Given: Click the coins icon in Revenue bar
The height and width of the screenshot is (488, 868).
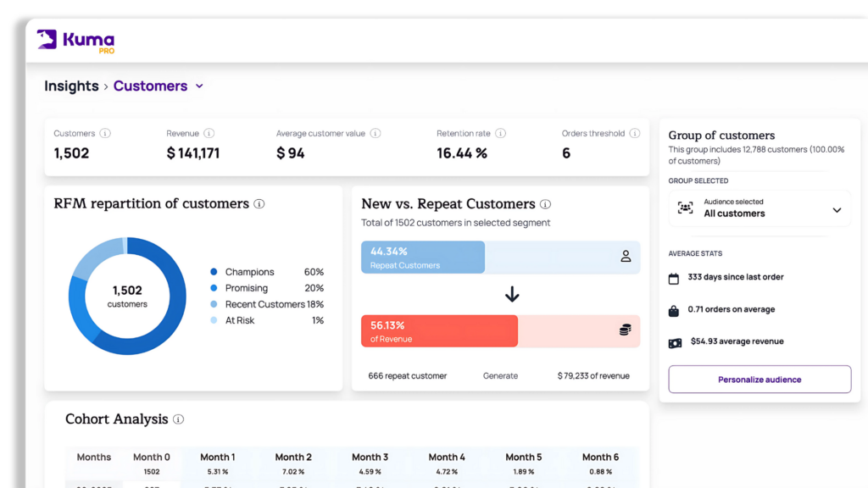Looking at the screenshot, I should [625, 330].
